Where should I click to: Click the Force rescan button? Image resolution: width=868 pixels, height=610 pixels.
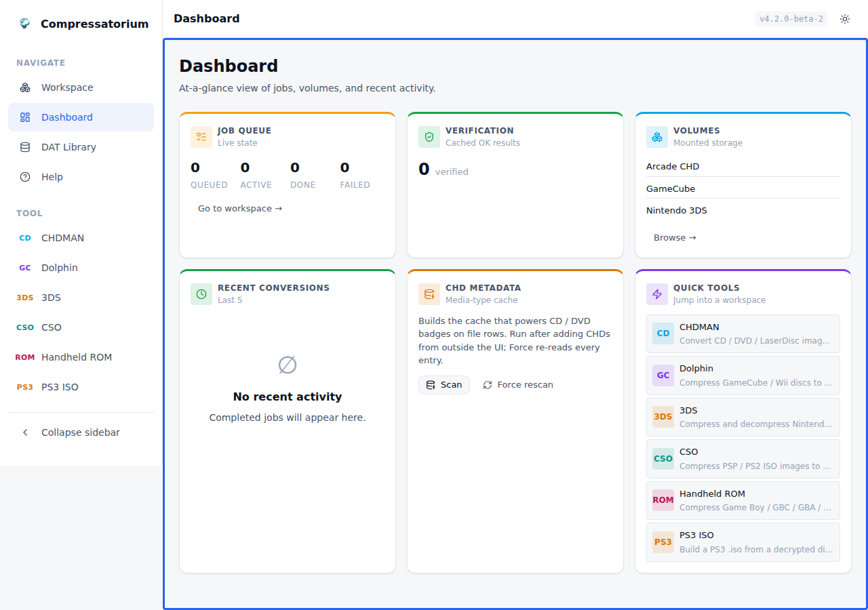click(x=518, y=385)
